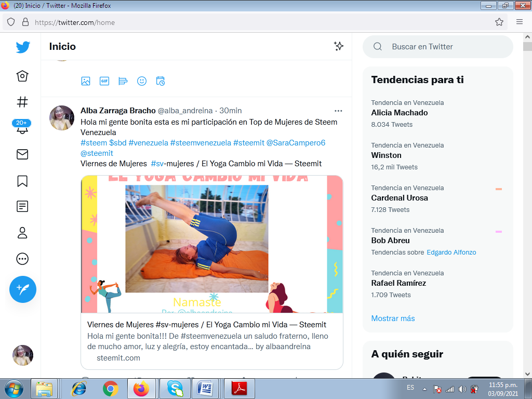The height and width of the screenshot is (399, 532).
Task: Add a poll to tweet
Action: click(x=123, y=81)
